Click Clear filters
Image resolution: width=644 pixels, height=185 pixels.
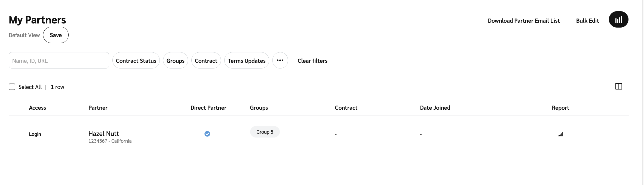point(312,61)
